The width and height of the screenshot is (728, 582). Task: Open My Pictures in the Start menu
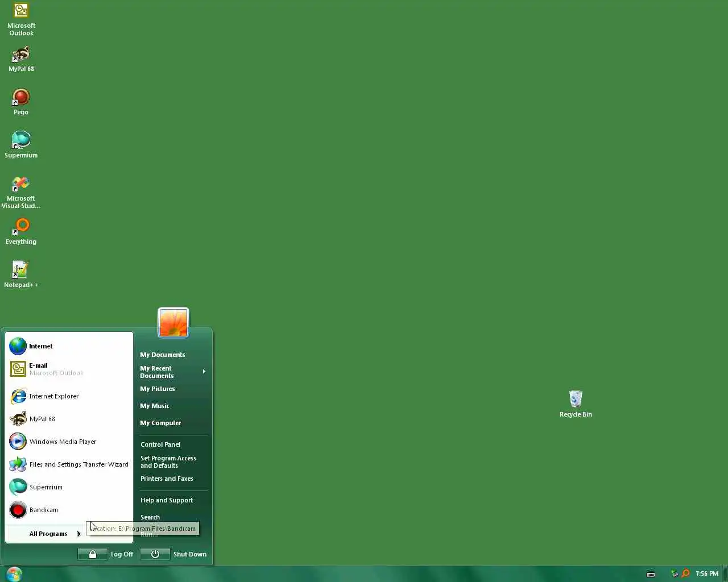click(173, 389)
